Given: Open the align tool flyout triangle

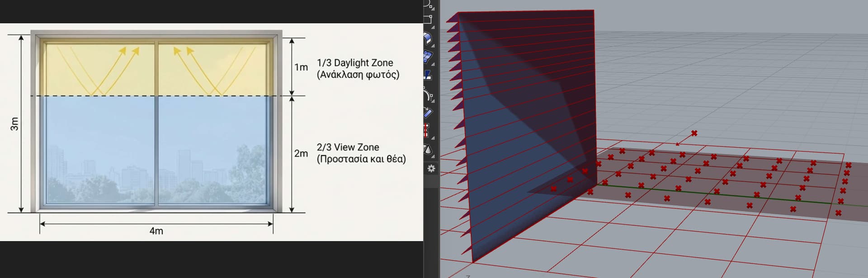Looking at the screenshot, I should coord(433,138).
